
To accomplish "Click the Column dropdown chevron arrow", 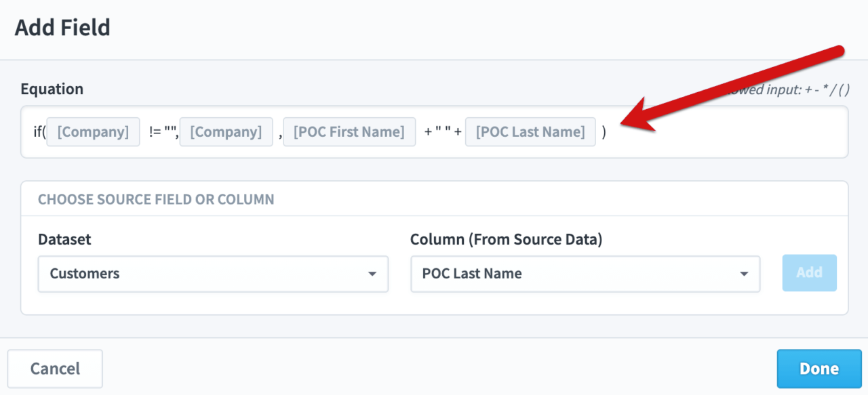I will [x=744, y=274].
